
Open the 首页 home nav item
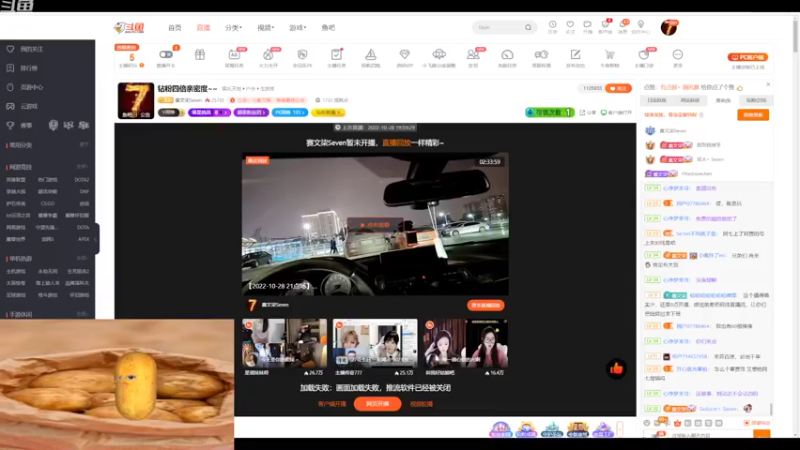click(174, 28)
